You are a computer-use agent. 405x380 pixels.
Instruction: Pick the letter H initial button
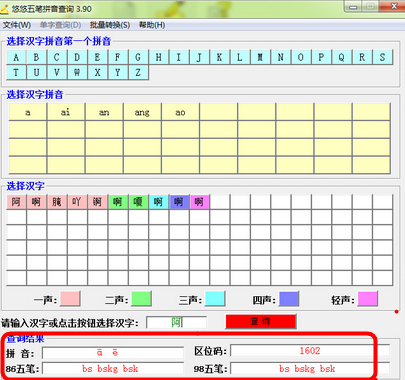click(x=158, y=57)
